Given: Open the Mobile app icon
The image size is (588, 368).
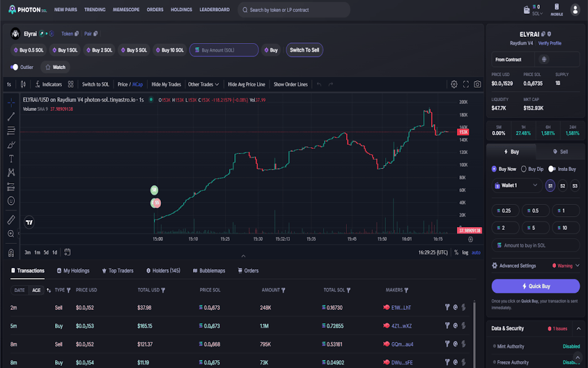Looking at the screenshot, I should [x=556, y=9].
